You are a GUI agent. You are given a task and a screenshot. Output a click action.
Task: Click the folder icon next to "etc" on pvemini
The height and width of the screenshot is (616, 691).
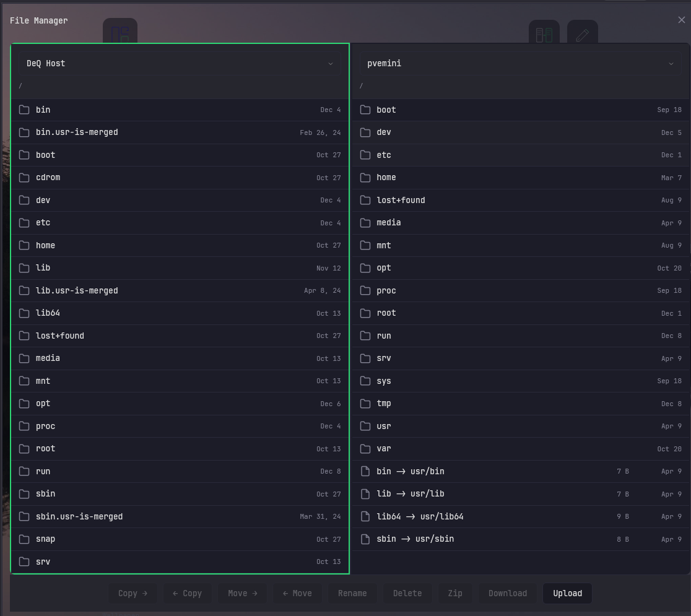[365, 155]
